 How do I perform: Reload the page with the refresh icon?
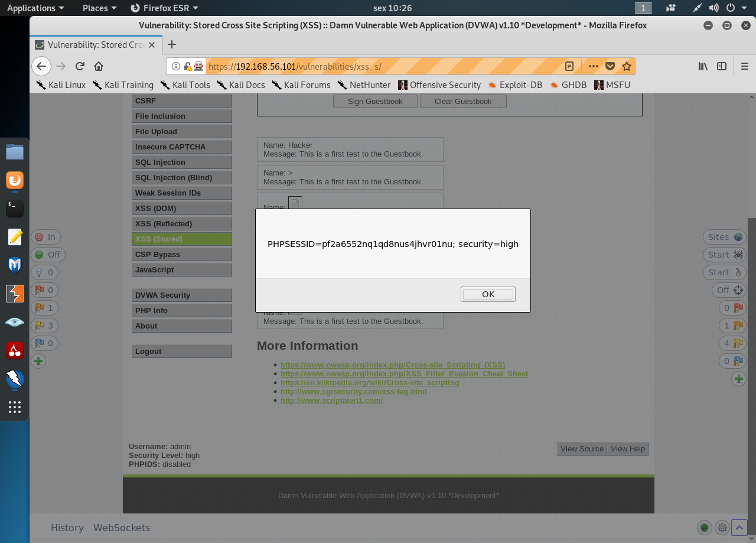click(80, 66)
